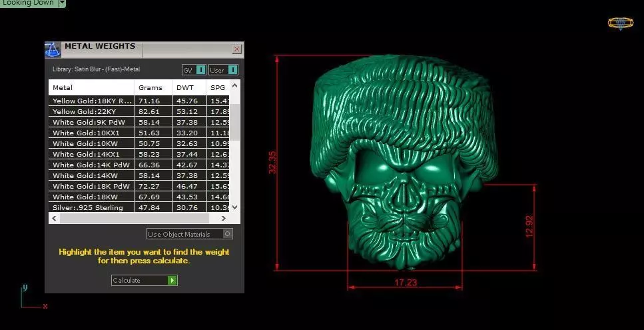This screenshot has height=330, width=644.
Task: Open the Looking Down view dropdown
Action: click(x=62, y=3)
